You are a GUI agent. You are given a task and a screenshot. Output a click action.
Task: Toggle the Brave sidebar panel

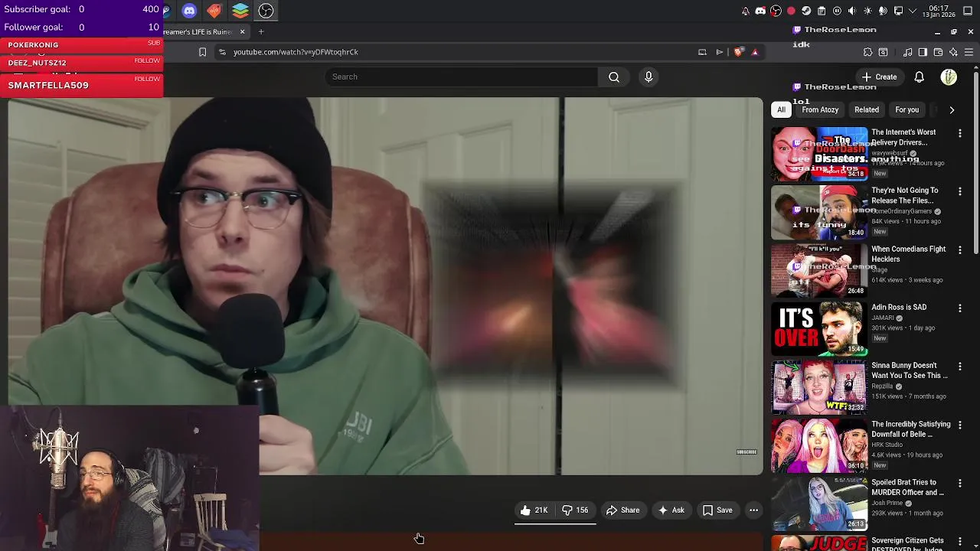tap(923, 52)
